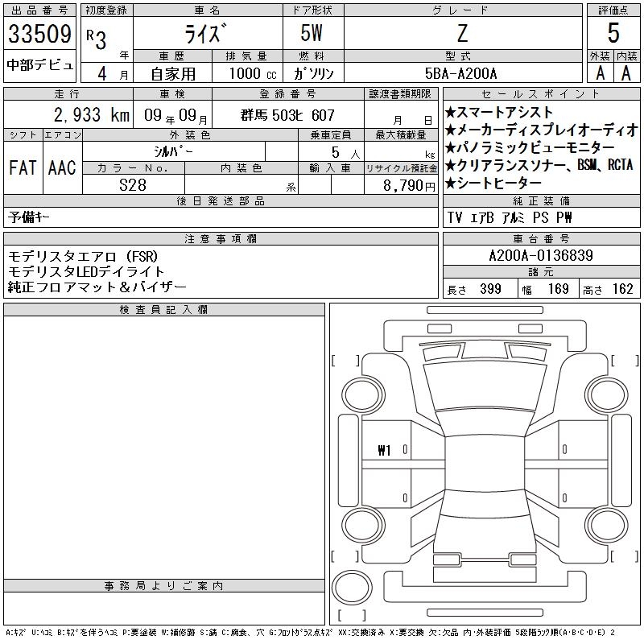Click the 事務局よりご案内 section header
Viewport: 644px width, 644px height.
(x=164, y=586)
